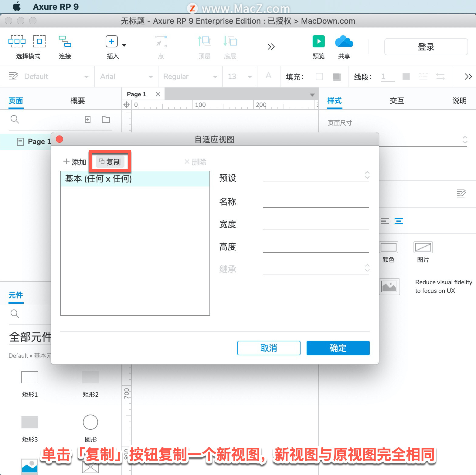
Task: Add a new folder
Action: pos(106,119)
